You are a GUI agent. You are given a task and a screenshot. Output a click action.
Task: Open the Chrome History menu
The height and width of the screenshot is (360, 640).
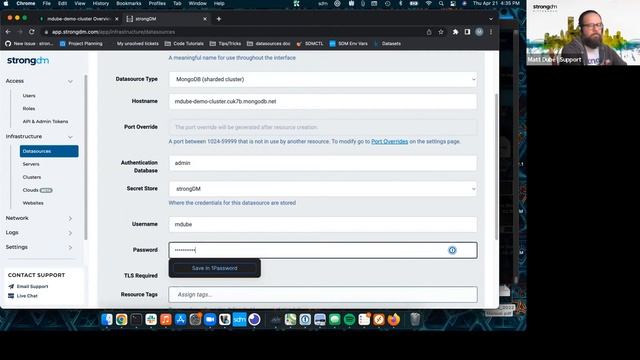point(100,3)
